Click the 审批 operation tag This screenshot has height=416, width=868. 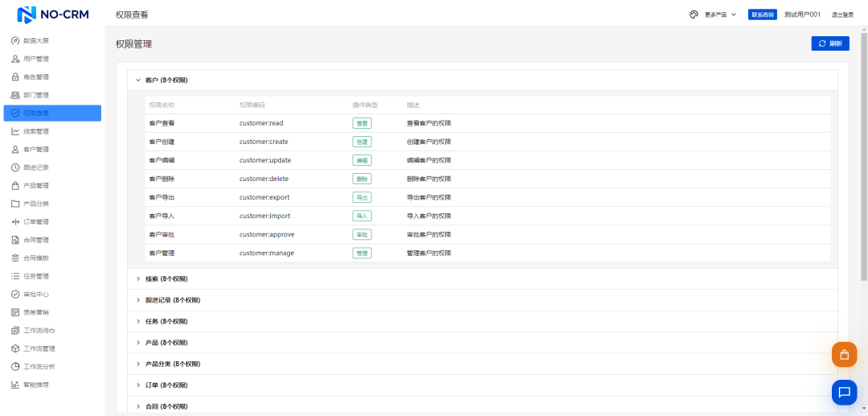362,234
